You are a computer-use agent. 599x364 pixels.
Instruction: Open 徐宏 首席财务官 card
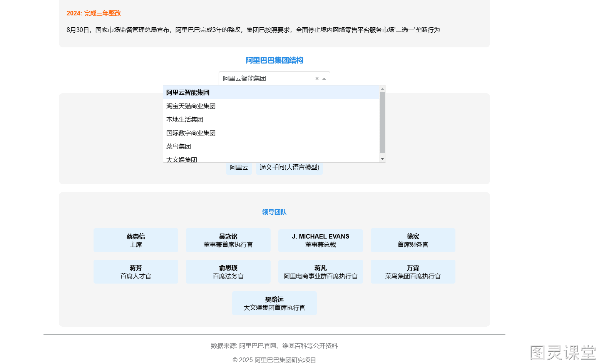coord(413,240)
